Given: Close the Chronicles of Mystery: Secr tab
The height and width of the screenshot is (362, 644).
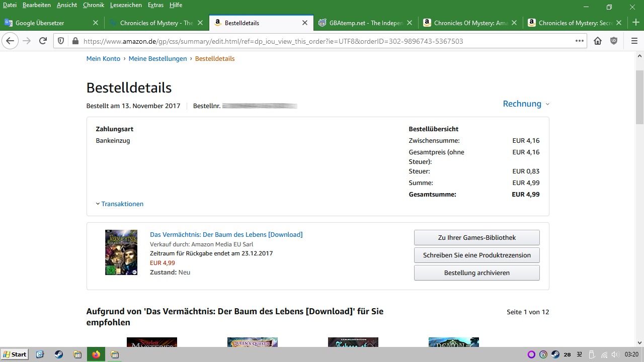Looking at the screenshot, I should coord(618,23).
